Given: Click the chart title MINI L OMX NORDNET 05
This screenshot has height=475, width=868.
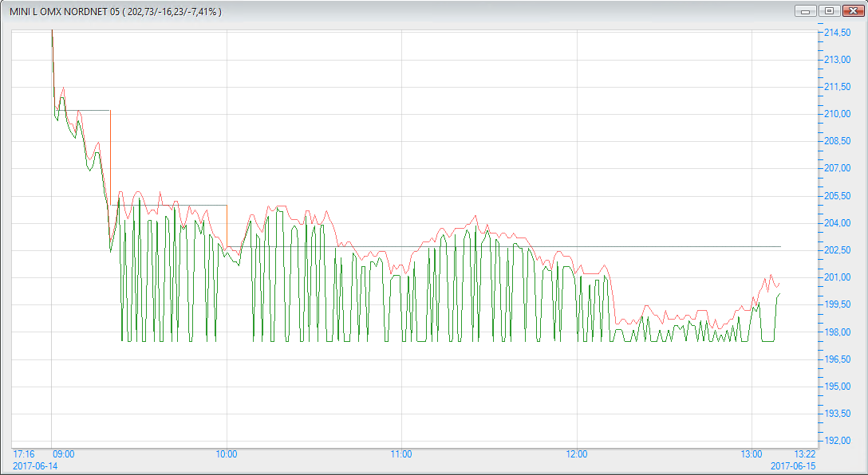Looking at the screenshot, I should [x=73, y=12].
